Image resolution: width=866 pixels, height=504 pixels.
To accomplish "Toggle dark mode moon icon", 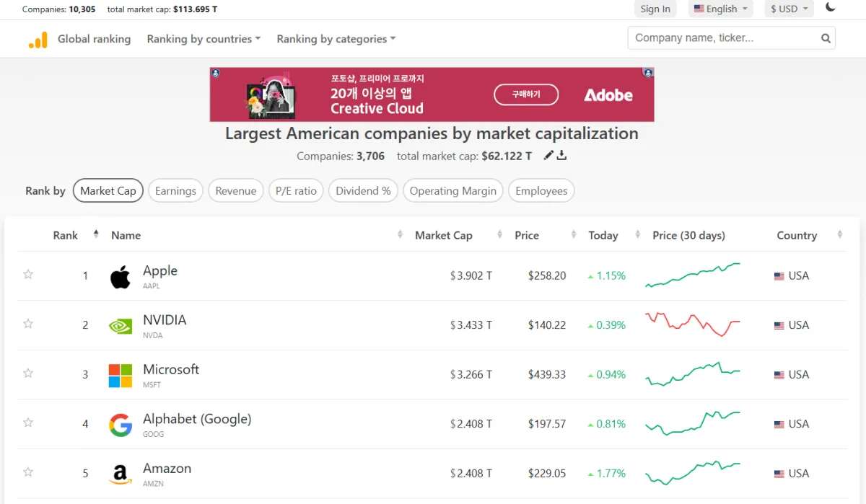I will pos(831,7).
